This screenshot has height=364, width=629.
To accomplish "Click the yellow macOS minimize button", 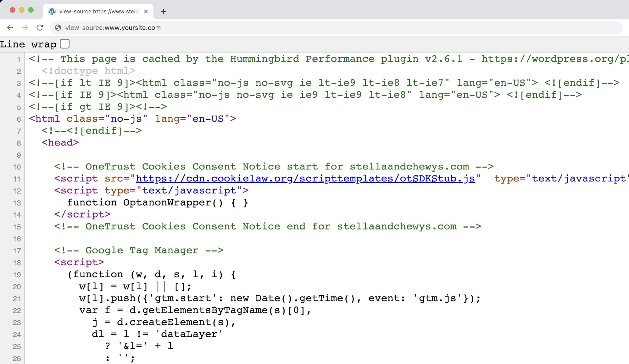I will click(x=22, y=10).
